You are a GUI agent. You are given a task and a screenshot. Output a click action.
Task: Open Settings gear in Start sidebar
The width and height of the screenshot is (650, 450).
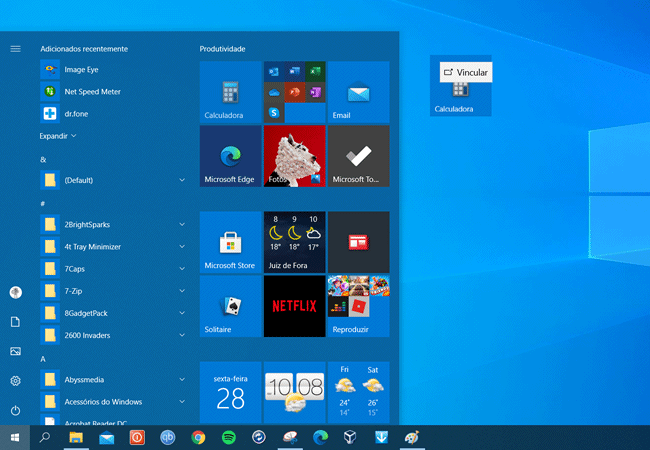tap(15, 381)
